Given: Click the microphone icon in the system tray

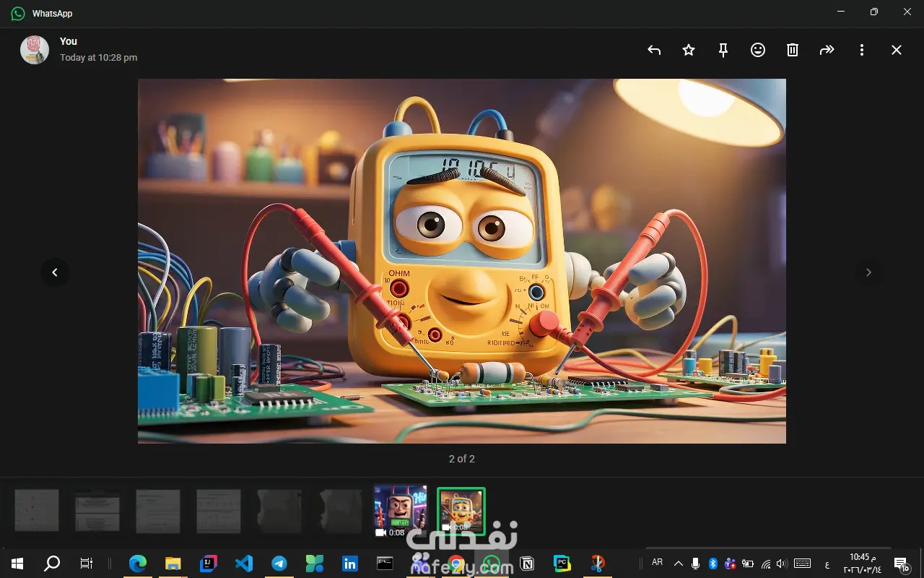Looking at the screenshot, I should coord(695,564).
